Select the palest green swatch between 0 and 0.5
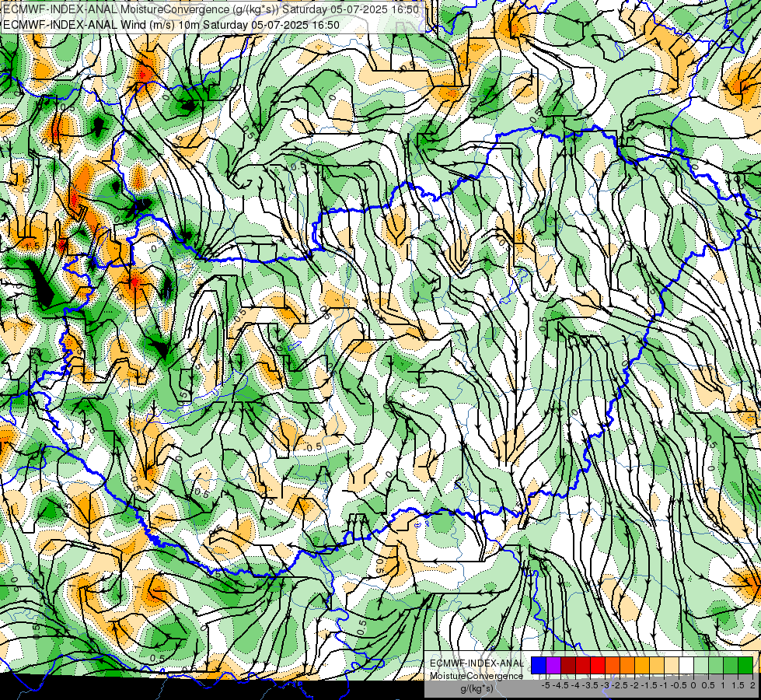 pos(701,666)
